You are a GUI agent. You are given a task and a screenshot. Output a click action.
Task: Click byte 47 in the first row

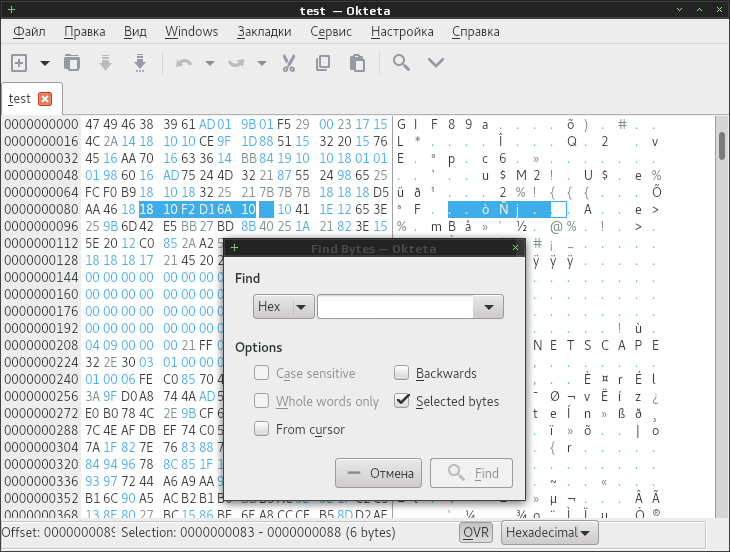tap(92, 124)
